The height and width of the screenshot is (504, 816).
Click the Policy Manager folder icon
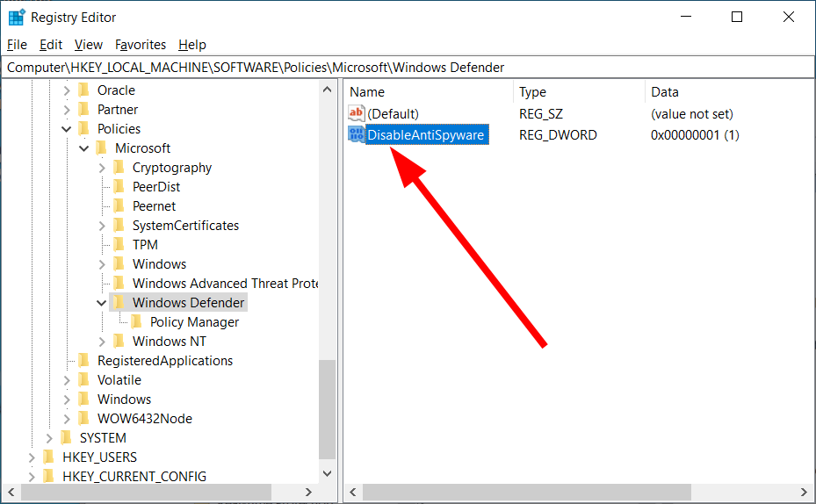pyautogui.click(x=137, y=322)
